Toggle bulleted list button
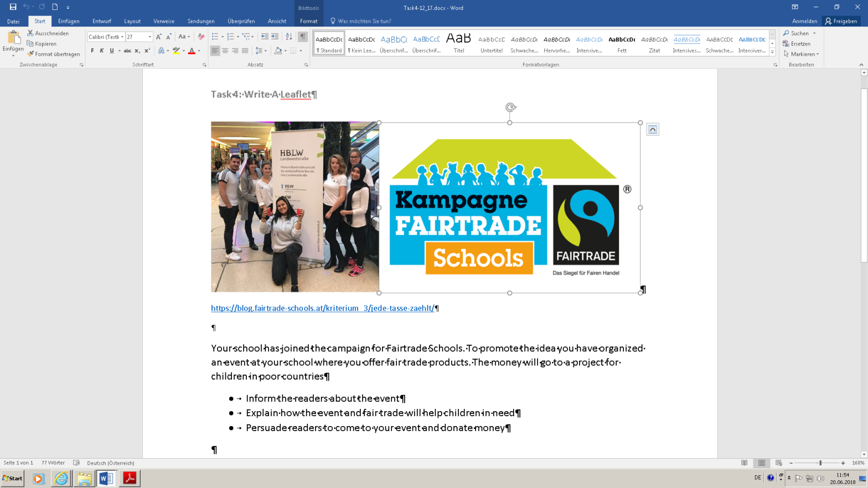This screenshot has width=868, height=488. click(x=215, y=37)
